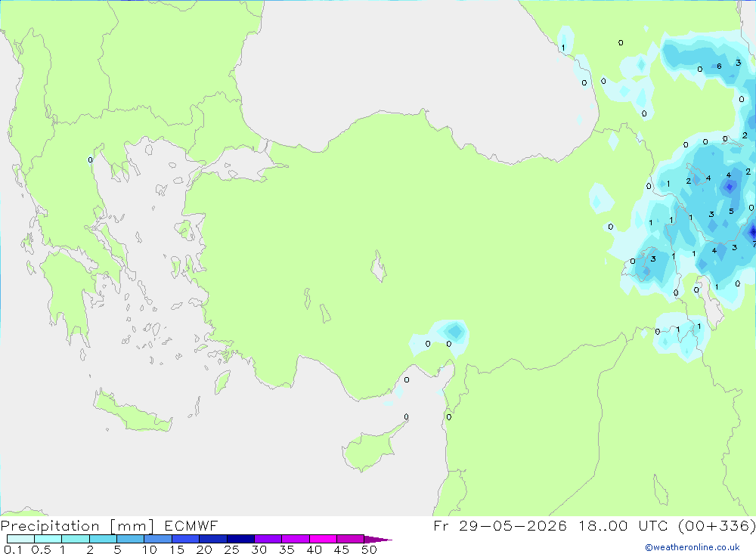
Task: Click the 20–25 mm legend swatch
Action: [x=212, y=539]
